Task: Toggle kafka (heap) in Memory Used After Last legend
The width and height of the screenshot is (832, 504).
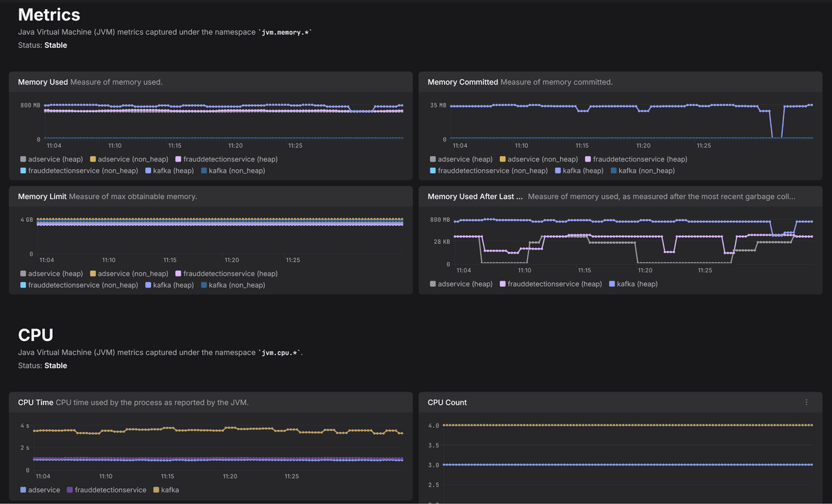Action: pos(633,284)
